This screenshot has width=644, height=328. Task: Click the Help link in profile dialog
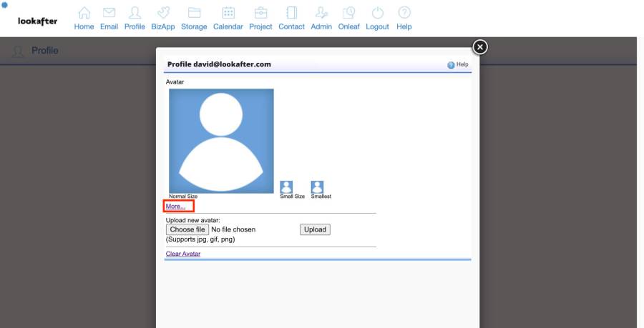click(x=458, y=64)
